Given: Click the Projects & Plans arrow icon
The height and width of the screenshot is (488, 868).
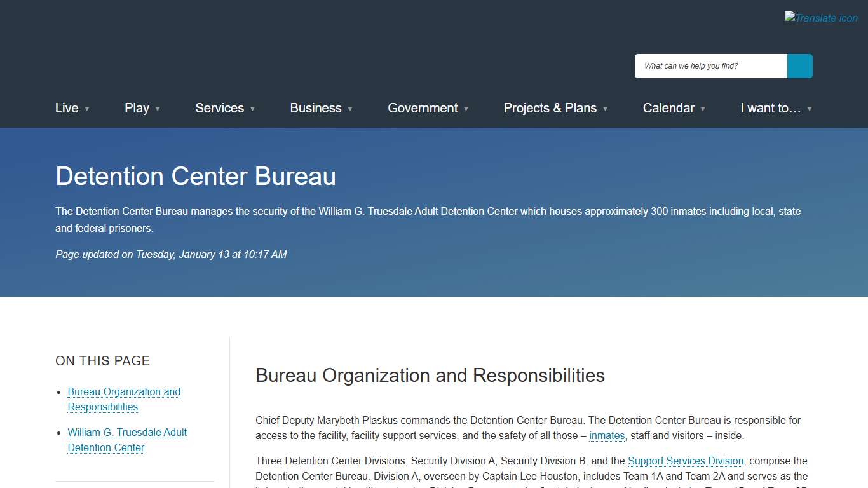Looking at the screenshot, I should tap(605, 109).
